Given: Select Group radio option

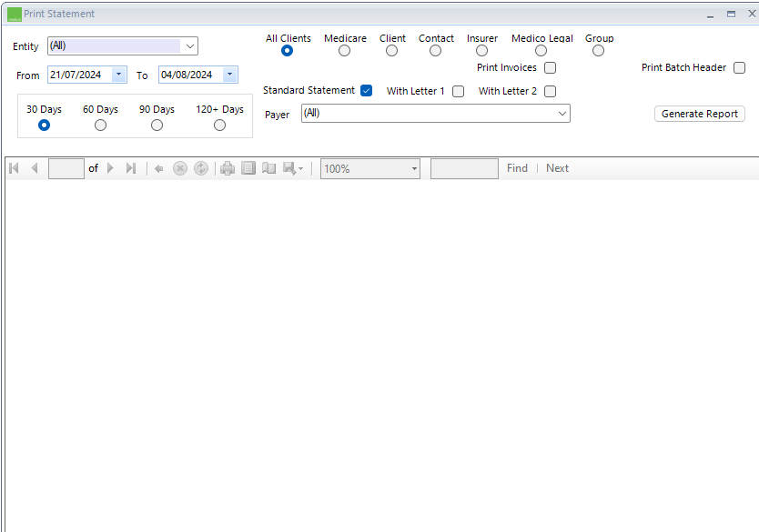Looking at the screenshot, I should tap(598, 51).
